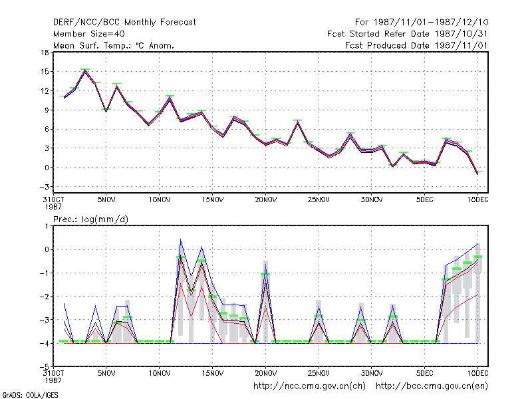Click the 31OCT 1987 label on precipitation chart
The image size is (532, 399).
(x=53, y=376)
